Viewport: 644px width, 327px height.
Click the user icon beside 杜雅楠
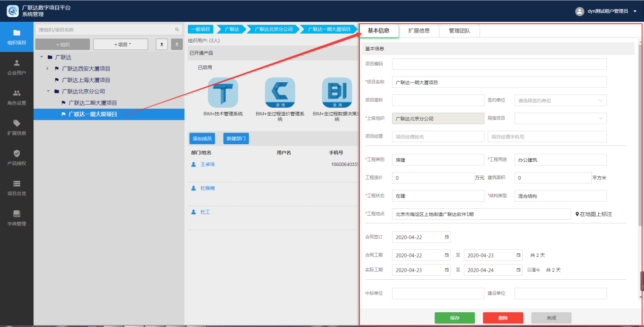[193, 188]
